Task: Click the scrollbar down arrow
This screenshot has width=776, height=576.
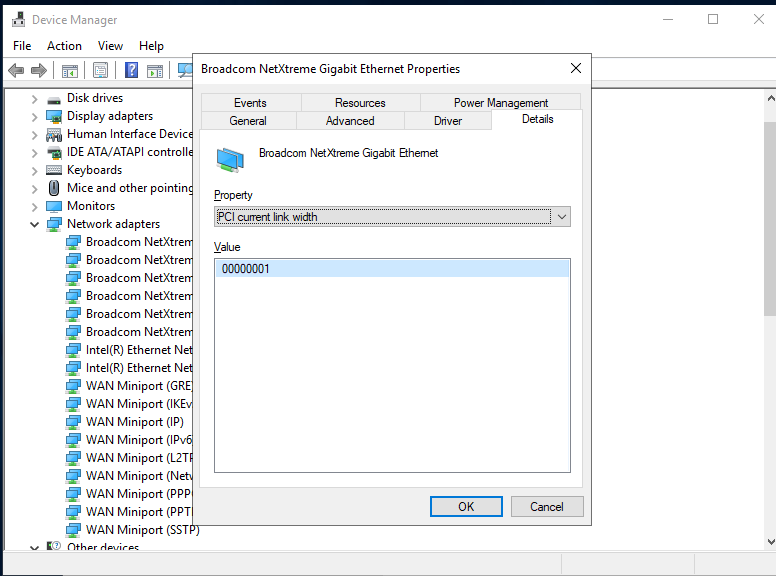Action: coord(771,542)
